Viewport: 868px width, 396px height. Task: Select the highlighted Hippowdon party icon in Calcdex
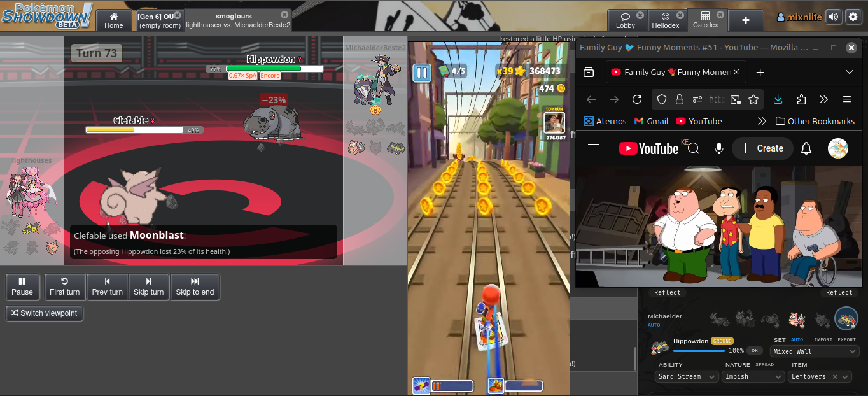[846, 318]
